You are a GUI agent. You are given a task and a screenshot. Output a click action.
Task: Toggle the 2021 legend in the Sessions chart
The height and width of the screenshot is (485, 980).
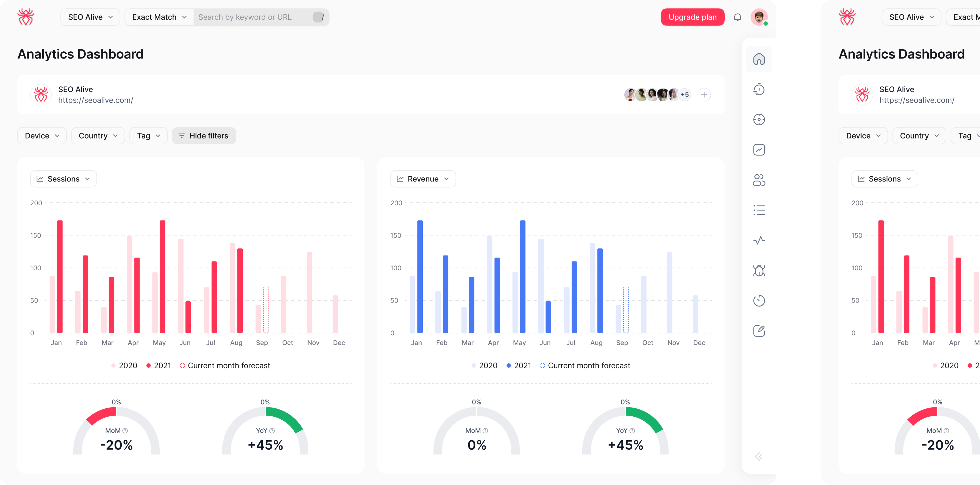tap(159, 365)
